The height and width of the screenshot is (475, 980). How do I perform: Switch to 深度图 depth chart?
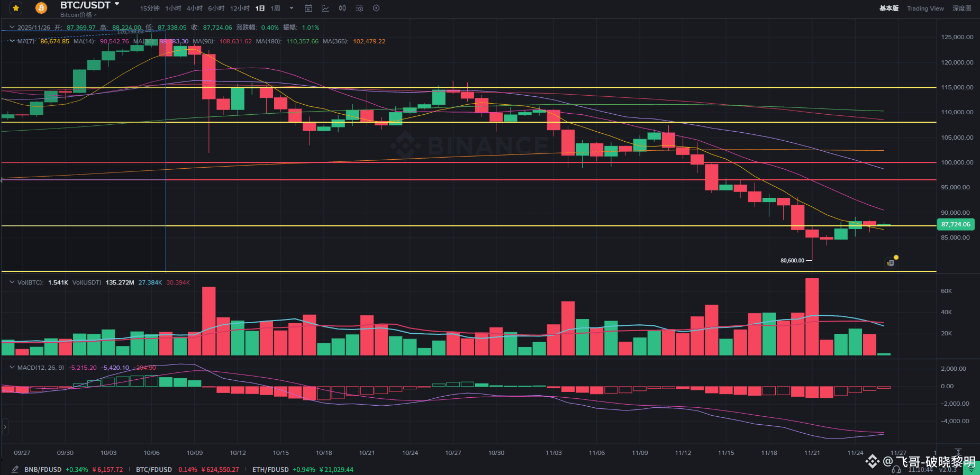point(962,8)
